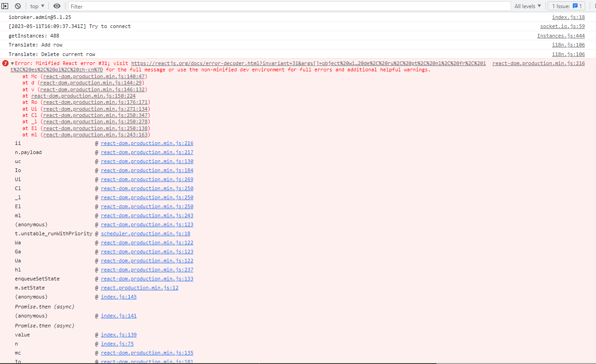Viewport: 596px width, 364px height.
Task: Open react-dom.production.min.js:216 beside the error message
Action: click(538, 63)
